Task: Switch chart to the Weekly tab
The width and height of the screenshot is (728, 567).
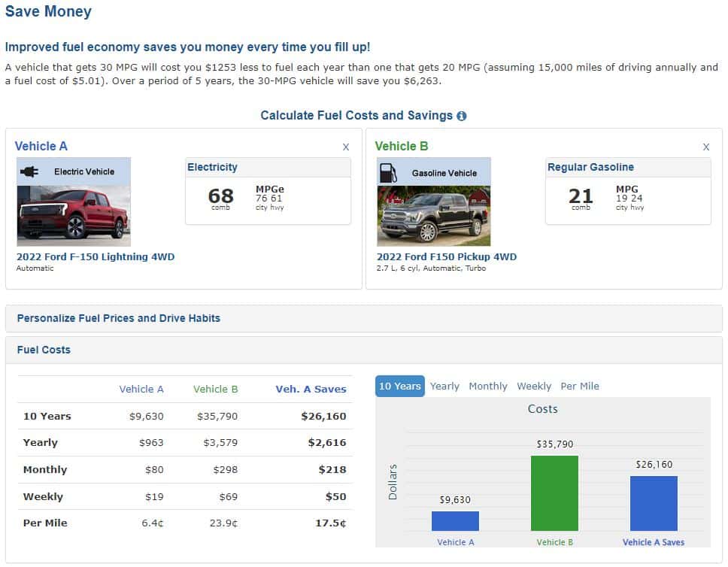Action: tap(534, 387)
